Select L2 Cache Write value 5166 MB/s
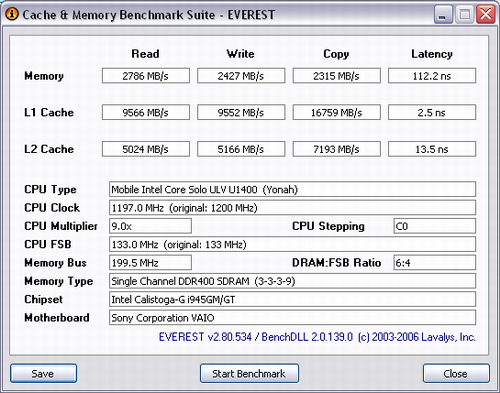500x393 pixels. tap(241, 149)
